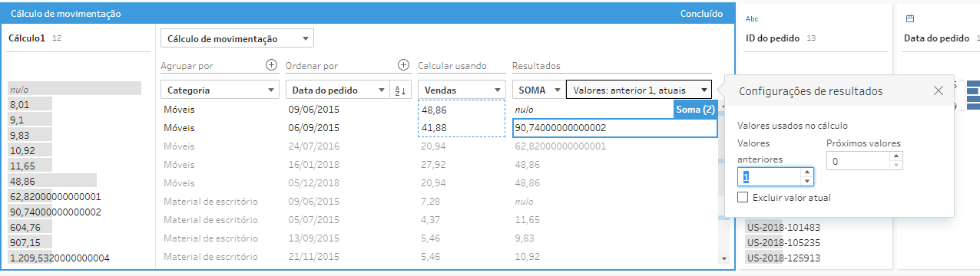Enable Excluir valor atual checkbox
The width and height of the screenshot is (980, 276).
point(743,198)
